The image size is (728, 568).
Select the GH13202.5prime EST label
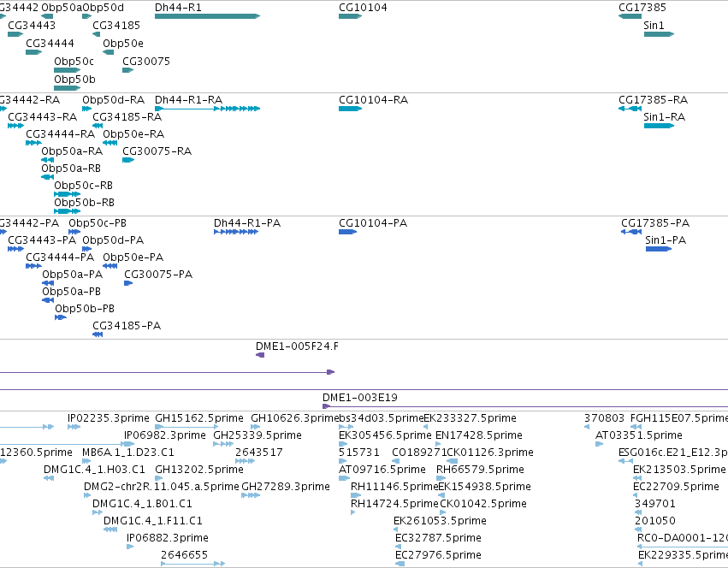coord(199,470)
